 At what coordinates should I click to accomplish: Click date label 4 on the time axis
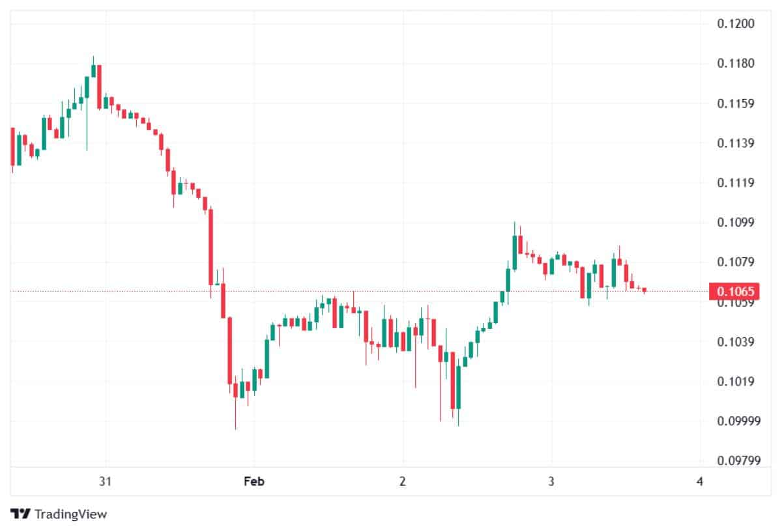coord(700,482)
